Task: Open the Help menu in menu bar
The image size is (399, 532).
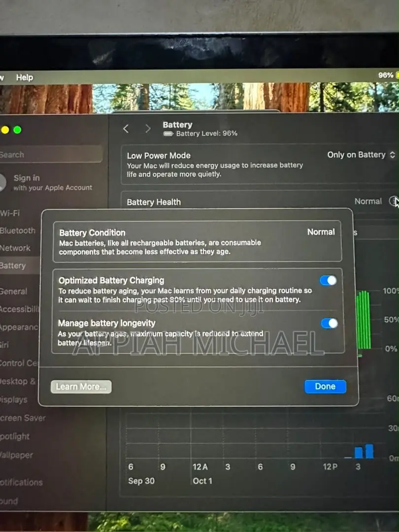Action: pyautogui.click(x=25, y=77)
